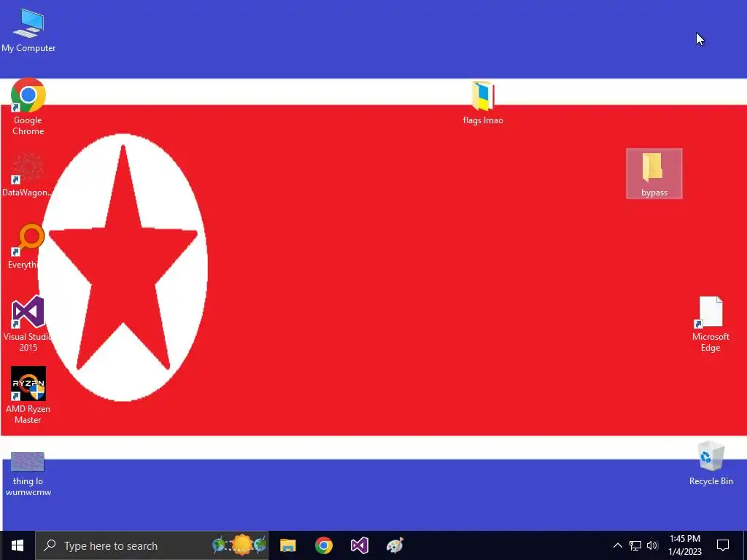Open the Paint app from the taskbar
Viewport: 747px width, 560px height.
coord(395,545)
